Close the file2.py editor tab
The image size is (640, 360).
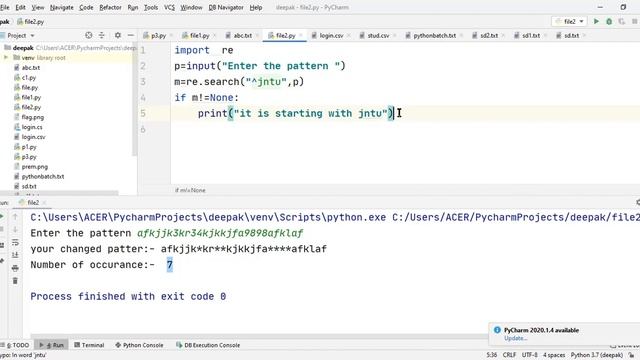tap(301, 36)
